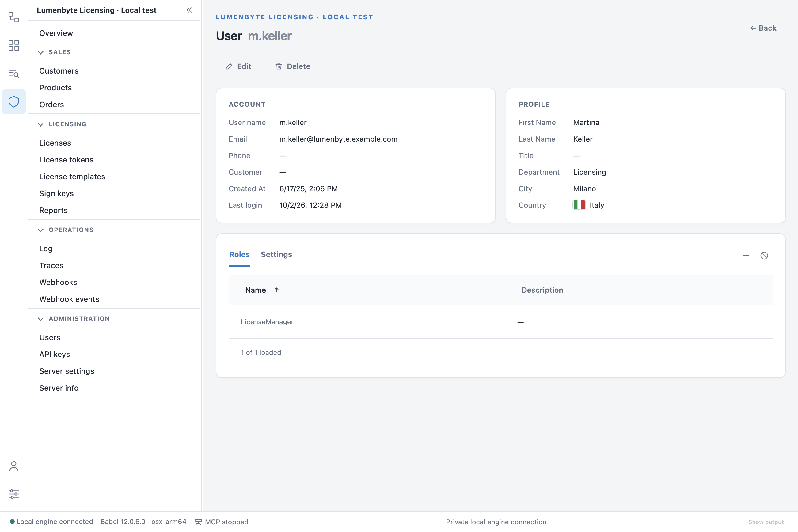Open Overview in the sidebar
Viewport: 798px width, 532px height.
[x=56, y=33]
